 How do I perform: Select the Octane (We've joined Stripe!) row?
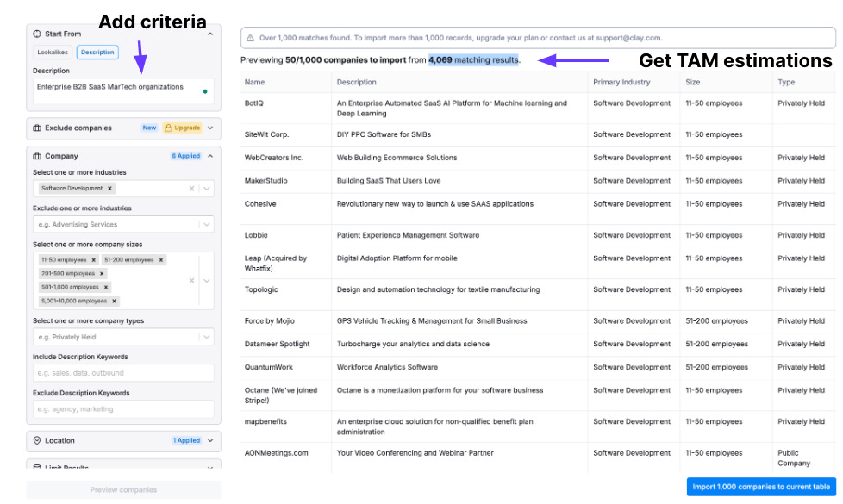coord(281,395)
